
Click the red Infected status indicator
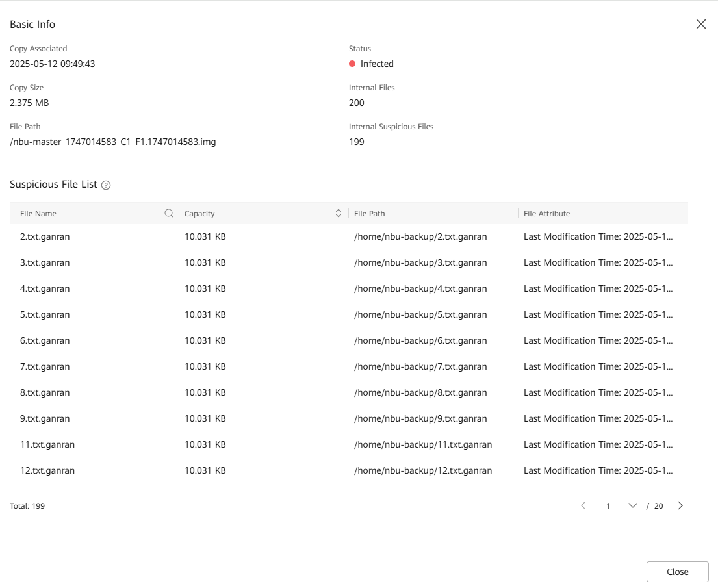tap(352, 64)
